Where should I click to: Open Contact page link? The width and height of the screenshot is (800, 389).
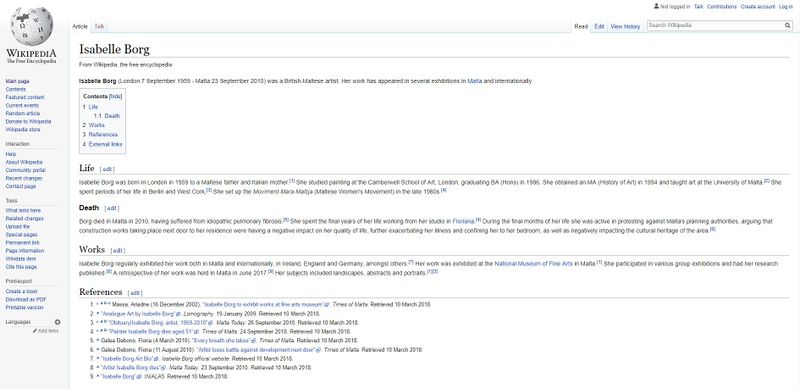pyautogui.click(x=20, y=186)
